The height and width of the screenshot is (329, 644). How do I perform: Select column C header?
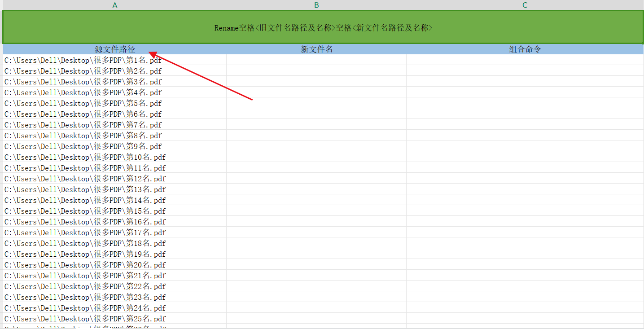point(525,5)
